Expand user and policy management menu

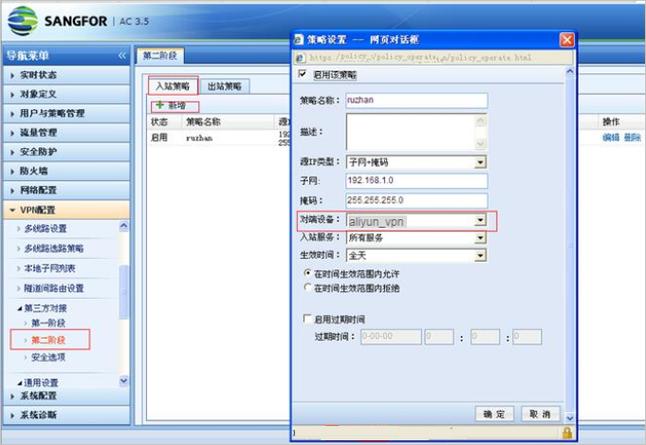tap(66, 113)
